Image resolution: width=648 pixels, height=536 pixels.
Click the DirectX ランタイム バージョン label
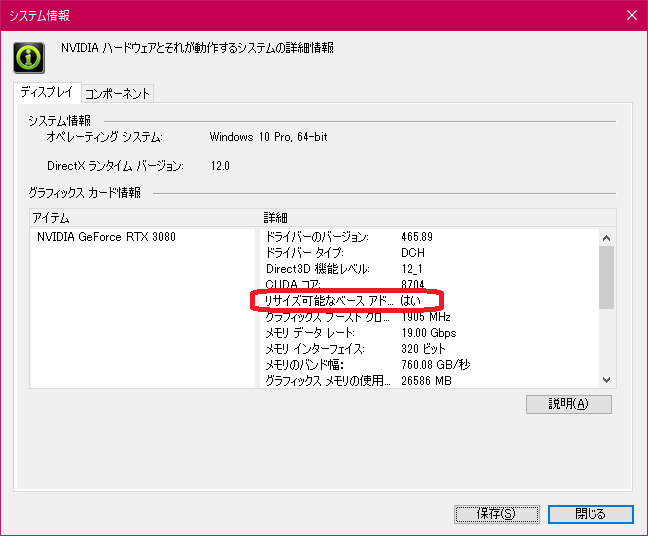click(x=115, y=166)
